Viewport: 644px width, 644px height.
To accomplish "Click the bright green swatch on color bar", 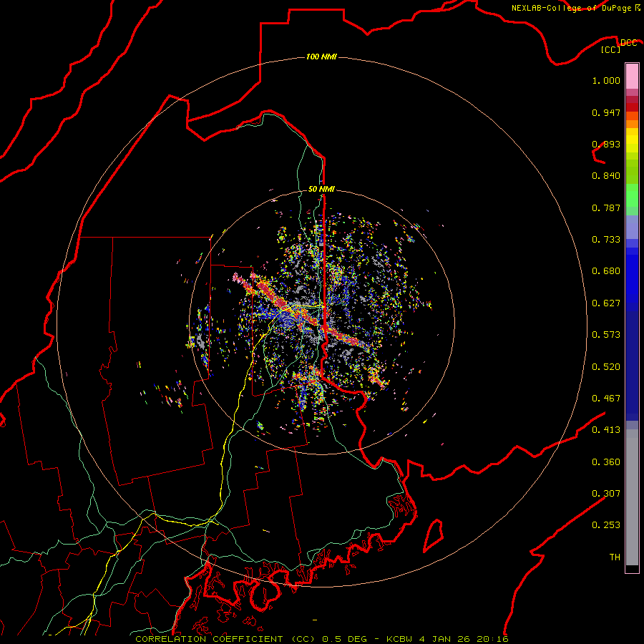I will [x=632, y=195].
